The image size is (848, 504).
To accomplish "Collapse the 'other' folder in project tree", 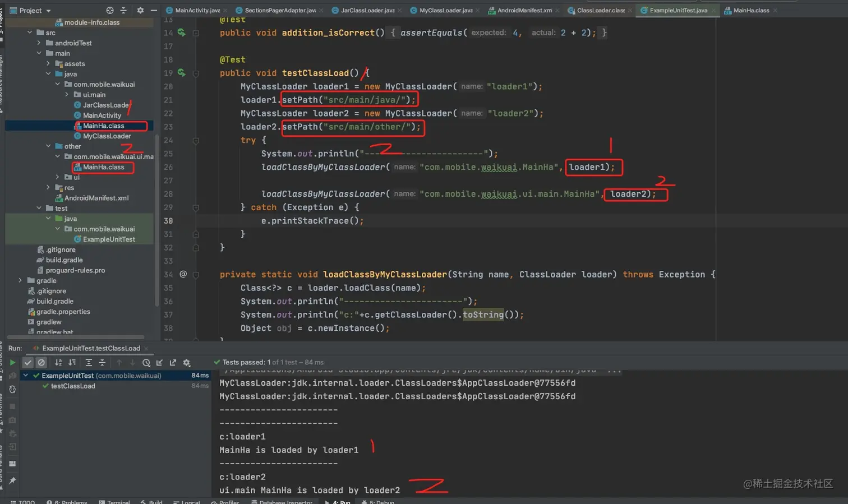I will pos(48,146).
